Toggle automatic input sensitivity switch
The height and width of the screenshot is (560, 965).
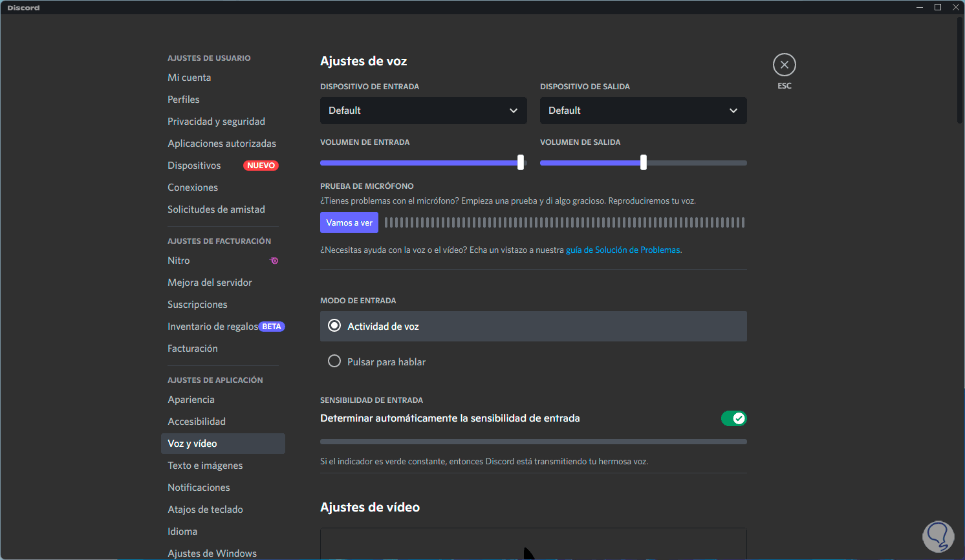click(734, 418)
